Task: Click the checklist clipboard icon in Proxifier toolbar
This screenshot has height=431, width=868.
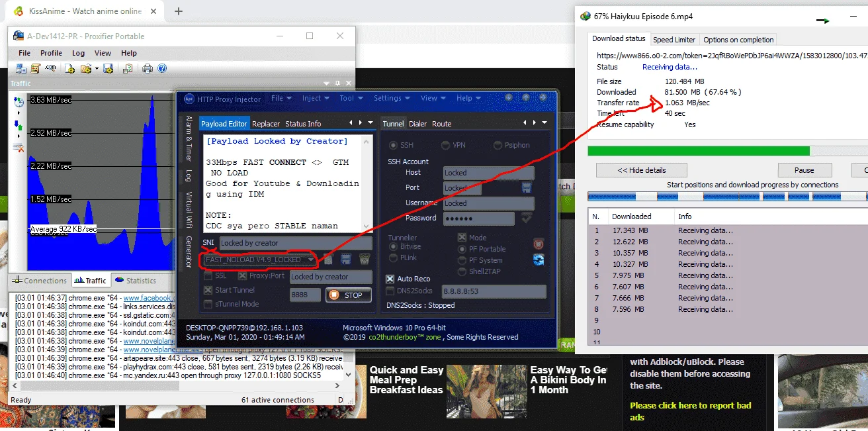Action: (128, 68)
